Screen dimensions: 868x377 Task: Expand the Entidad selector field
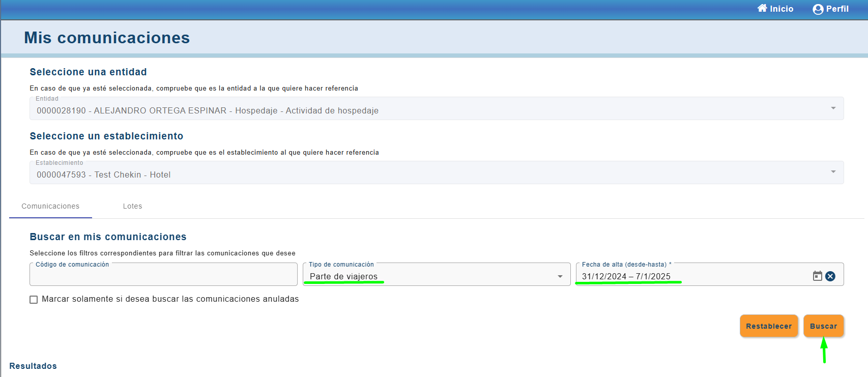point(407,110)
